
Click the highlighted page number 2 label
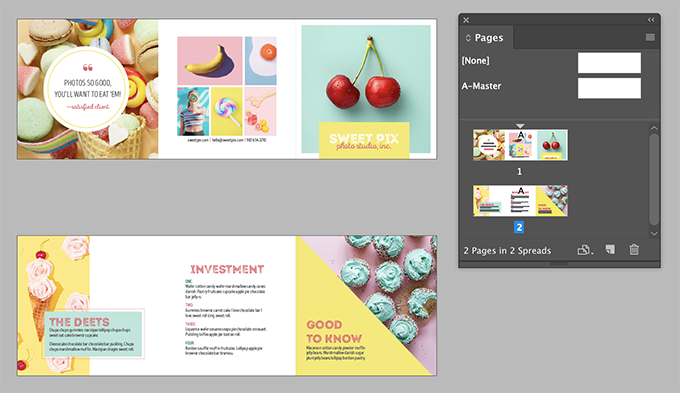click(x=519, y=227)
